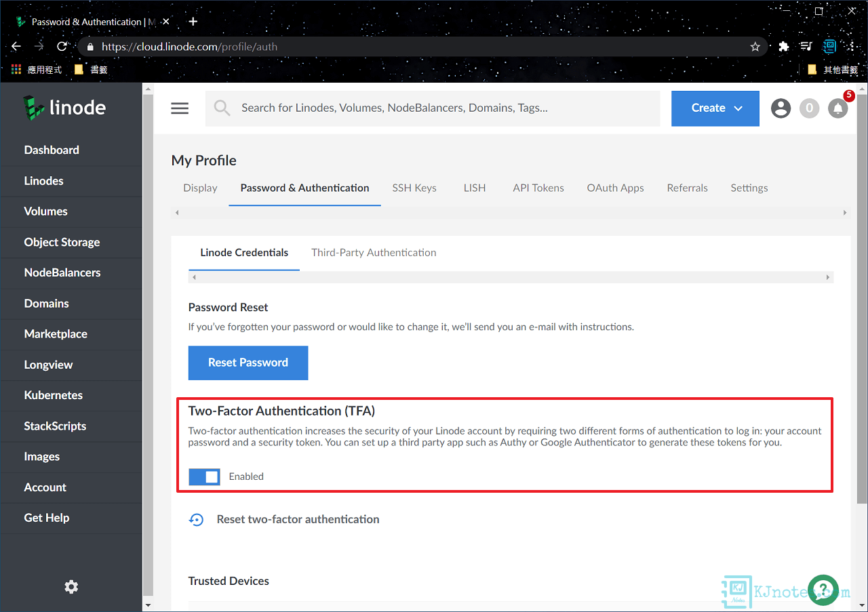868x612 pixels.
Task: Go forward in browser history
Action: (39, 47)
